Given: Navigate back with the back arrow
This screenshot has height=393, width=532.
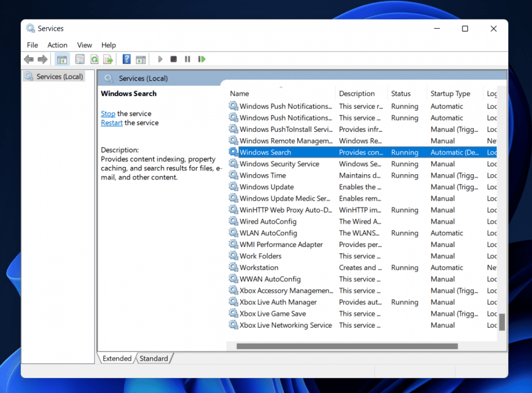Looking at the screenshot, I should point(29,59).
